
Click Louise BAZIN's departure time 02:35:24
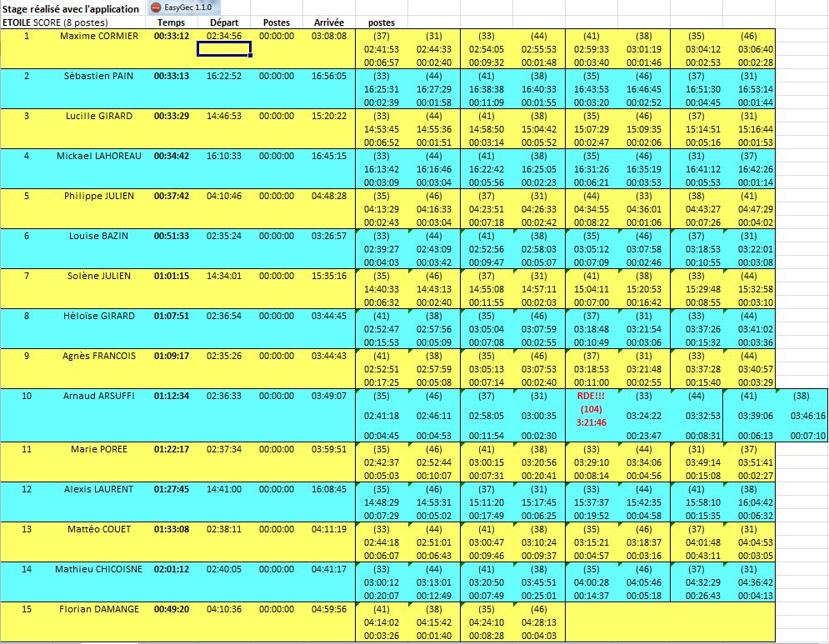click(224, 236)
